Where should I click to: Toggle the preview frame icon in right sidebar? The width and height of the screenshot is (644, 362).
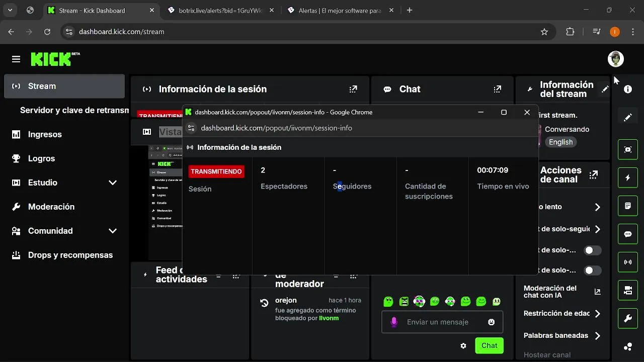[x=628, y=149]
